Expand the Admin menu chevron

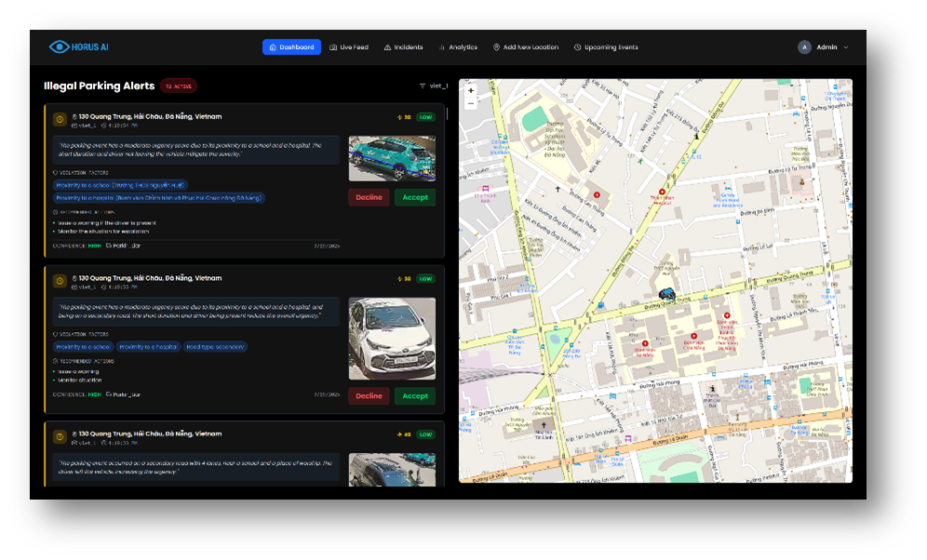(x=846, y=47)
